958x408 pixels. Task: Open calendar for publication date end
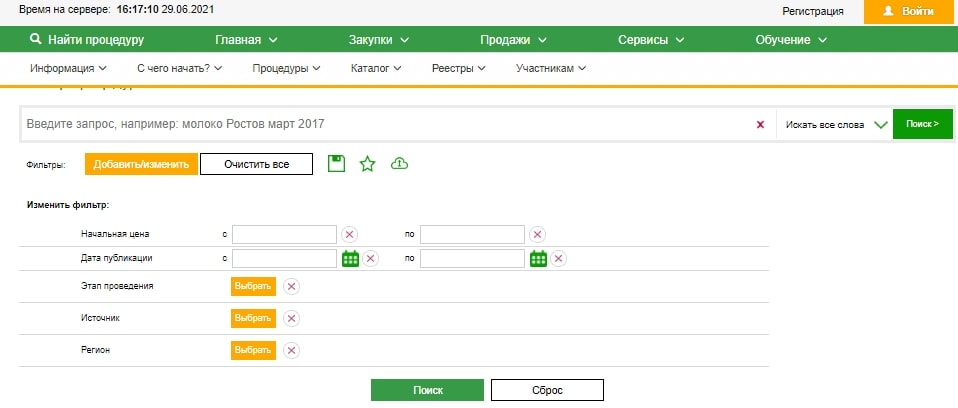[539, 259]
